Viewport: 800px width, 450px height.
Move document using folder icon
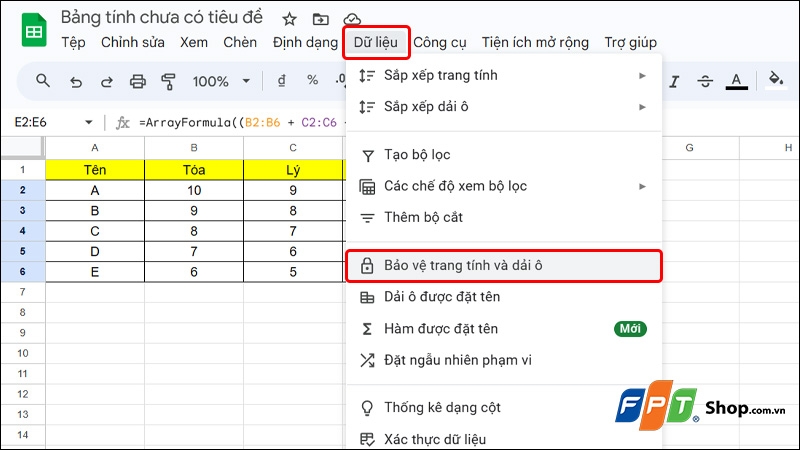click(320, 19)
